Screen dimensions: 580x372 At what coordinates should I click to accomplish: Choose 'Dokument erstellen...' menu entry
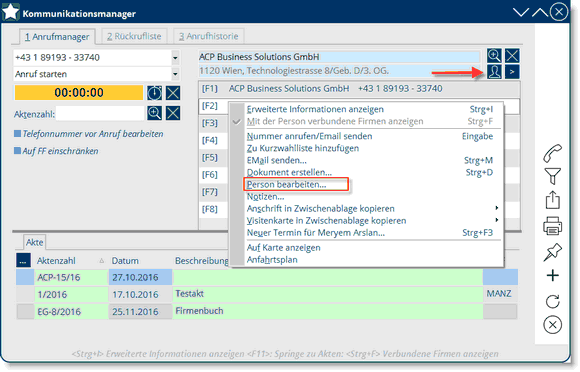370,172
